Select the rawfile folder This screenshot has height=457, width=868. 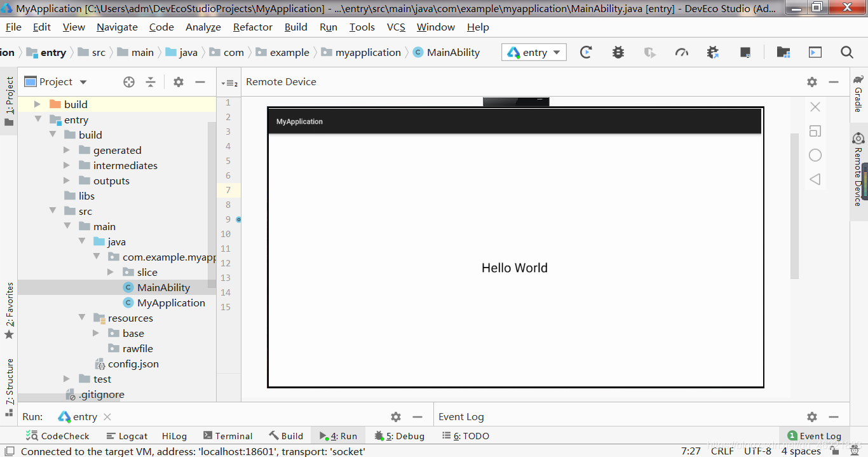pyautogui.click(x=130, y=348)
